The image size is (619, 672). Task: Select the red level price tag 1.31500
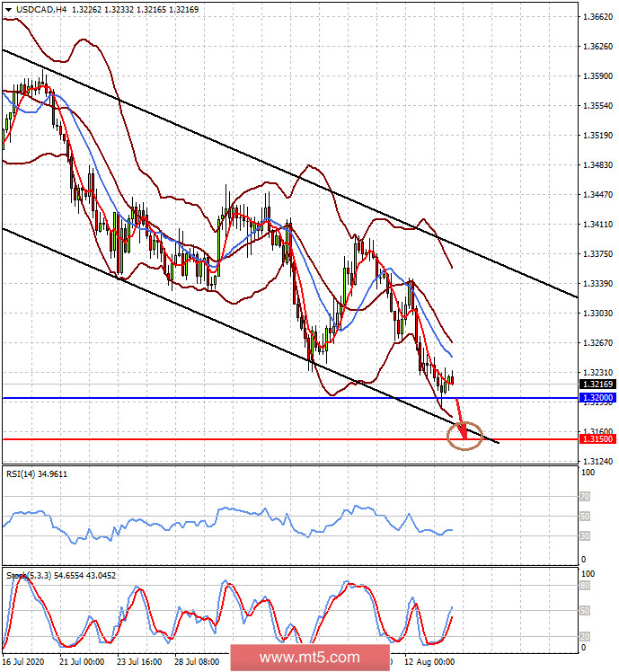coord(598,438)
